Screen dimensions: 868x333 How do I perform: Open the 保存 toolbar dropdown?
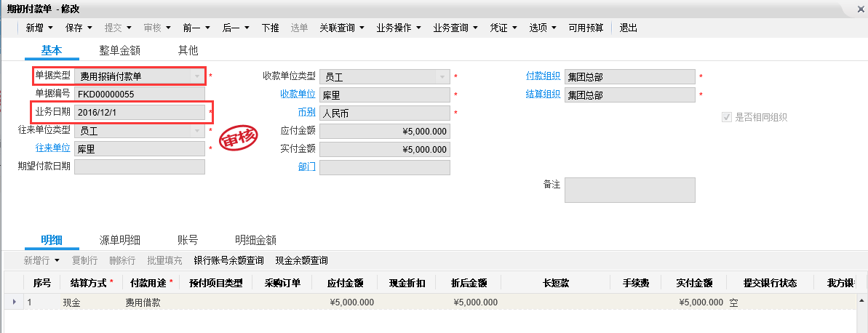(79, 28)
